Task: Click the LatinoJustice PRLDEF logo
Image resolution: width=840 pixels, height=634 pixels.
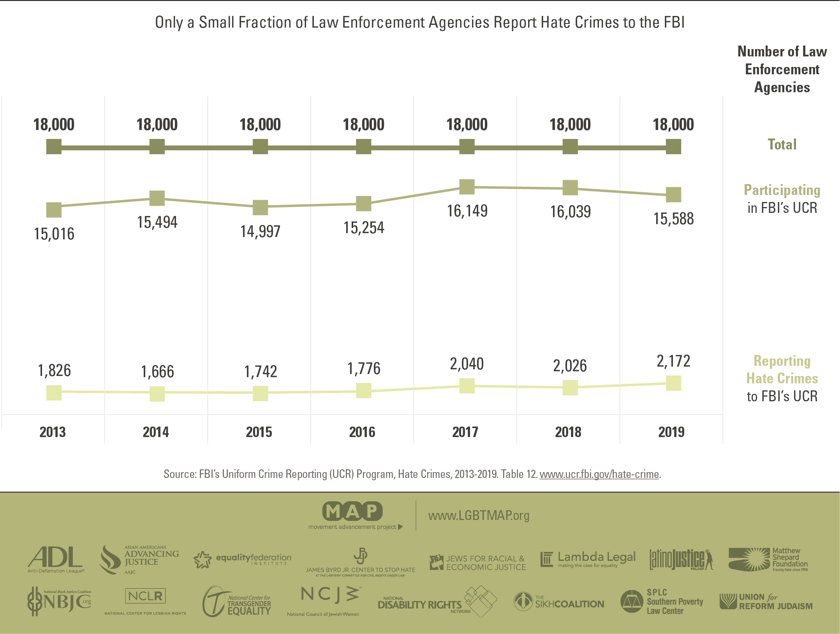Action: click(681, 560)
